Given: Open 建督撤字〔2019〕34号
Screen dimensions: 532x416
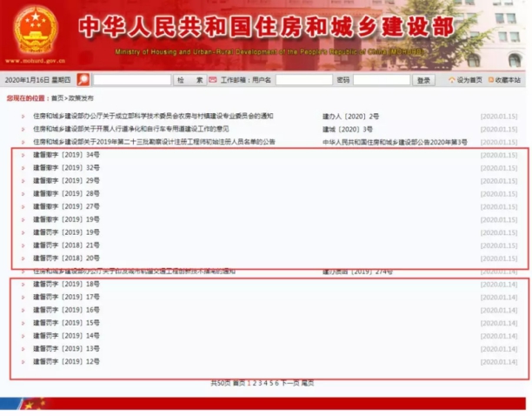Looking at the screenshot, I should pyautogui.click(x=66, y=155).
